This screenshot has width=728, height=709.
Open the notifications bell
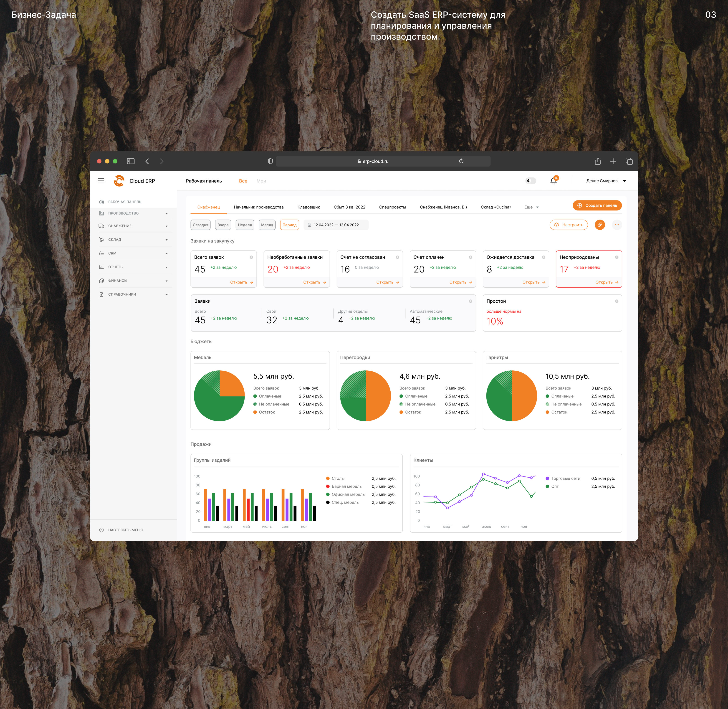point(553,181)
